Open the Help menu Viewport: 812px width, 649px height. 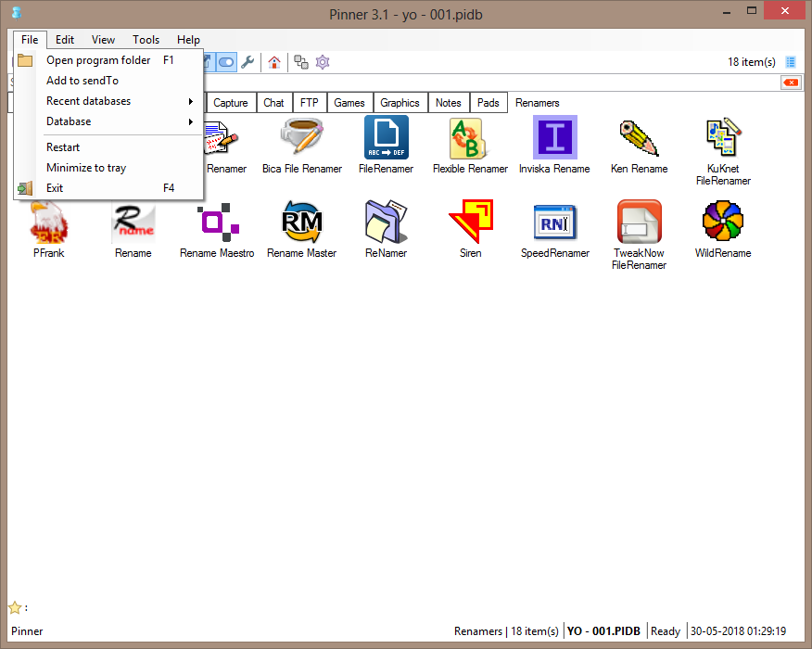click(188, 40)
